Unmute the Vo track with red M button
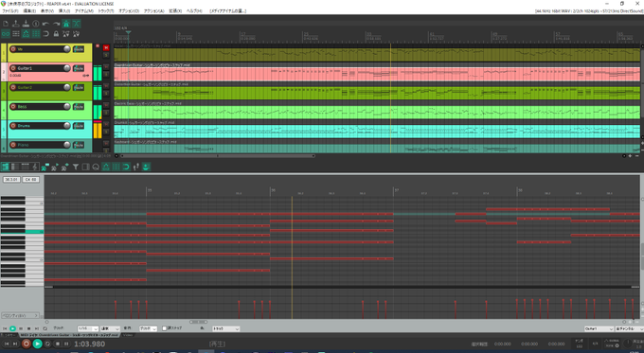The image size is (644, 353). tap(106, 47)
